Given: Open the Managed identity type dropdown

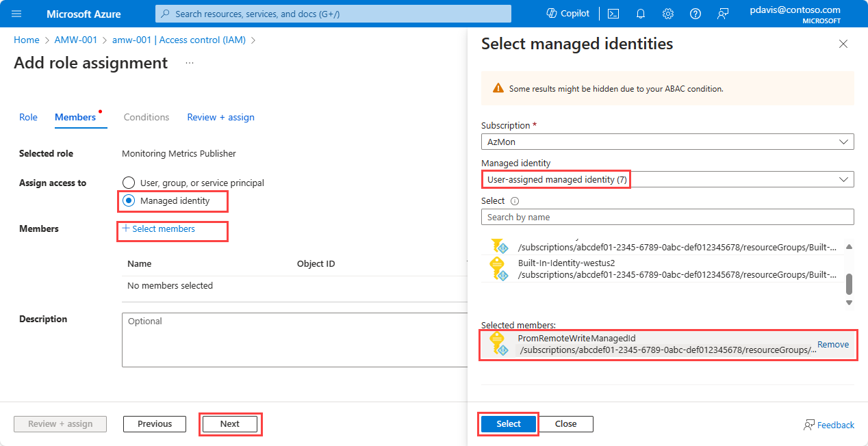Looking at the screenshot, I should pos(667,179).
